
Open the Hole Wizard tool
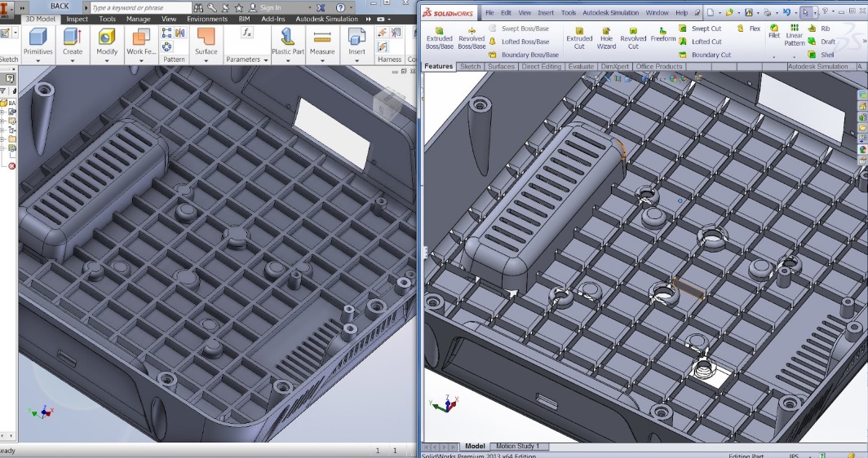[x=606, y=38]
